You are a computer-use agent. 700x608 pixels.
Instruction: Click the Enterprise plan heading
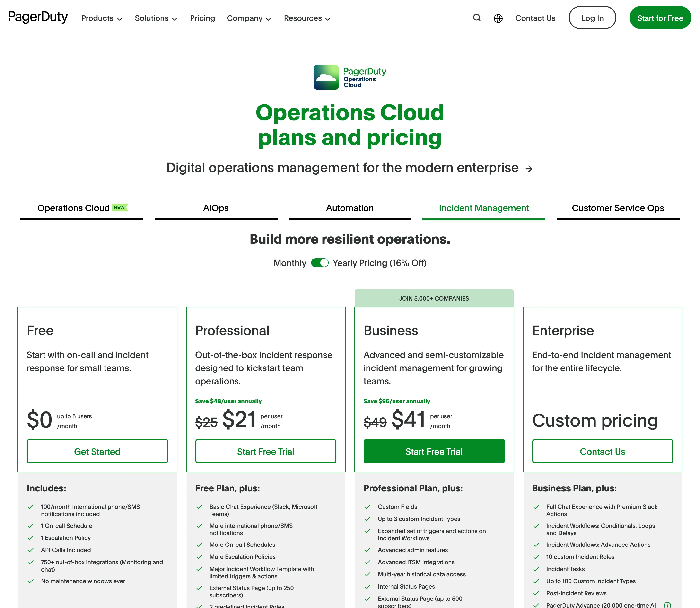coord(563,331)
